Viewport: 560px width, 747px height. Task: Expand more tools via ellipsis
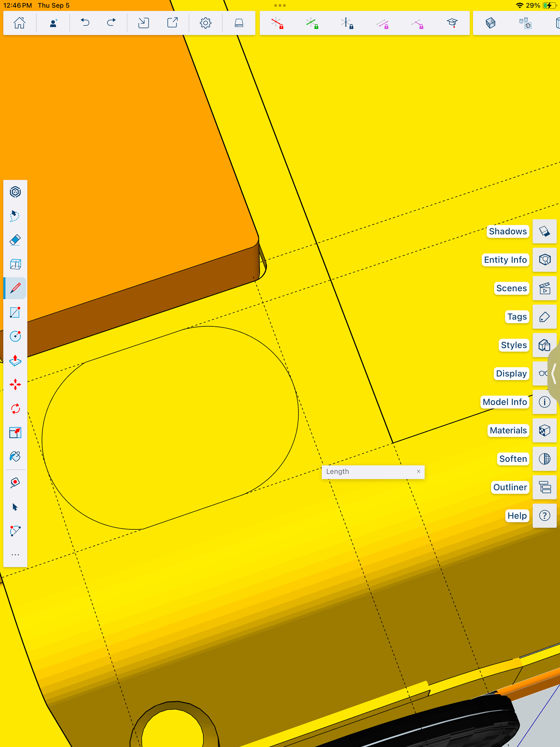(15, 555)
